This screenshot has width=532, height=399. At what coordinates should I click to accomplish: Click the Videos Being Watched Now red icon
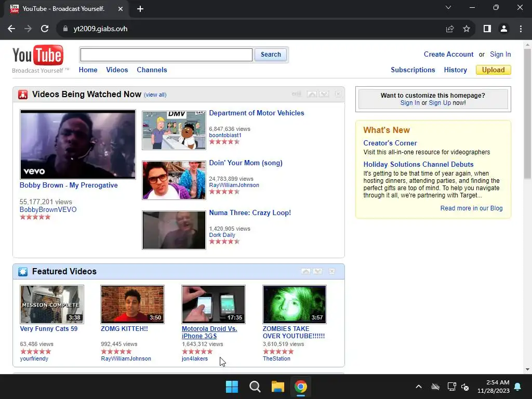(23, 95)
